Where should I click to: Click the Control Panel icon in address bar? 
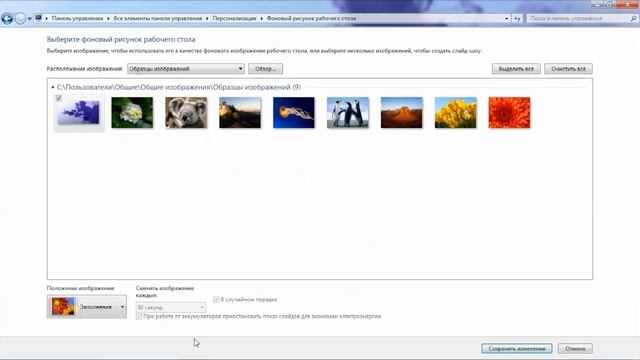pyautogui.click(x=38, y=18)
